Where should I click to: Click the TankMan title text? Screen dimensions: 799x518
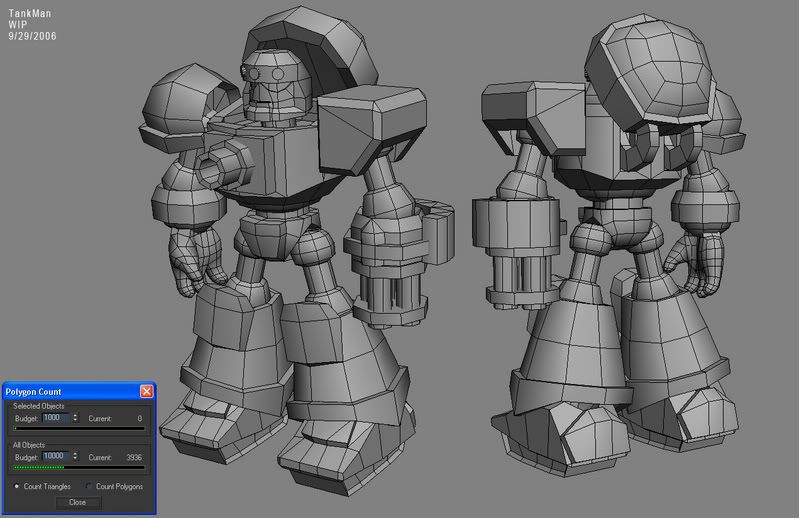pos(30,14)
